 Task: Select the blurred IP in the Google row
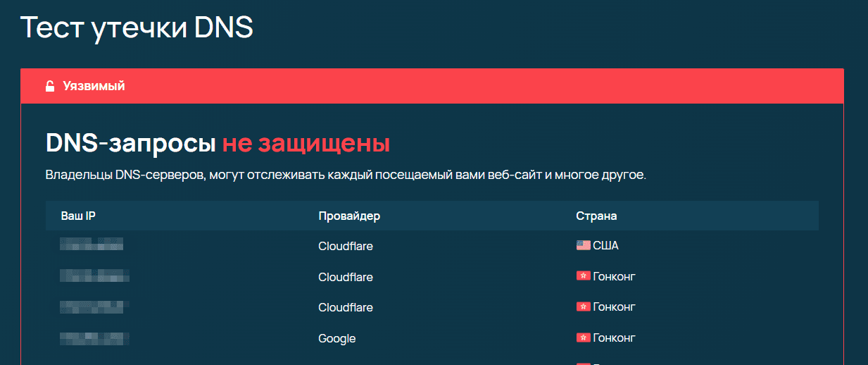(x=94, y=338)
